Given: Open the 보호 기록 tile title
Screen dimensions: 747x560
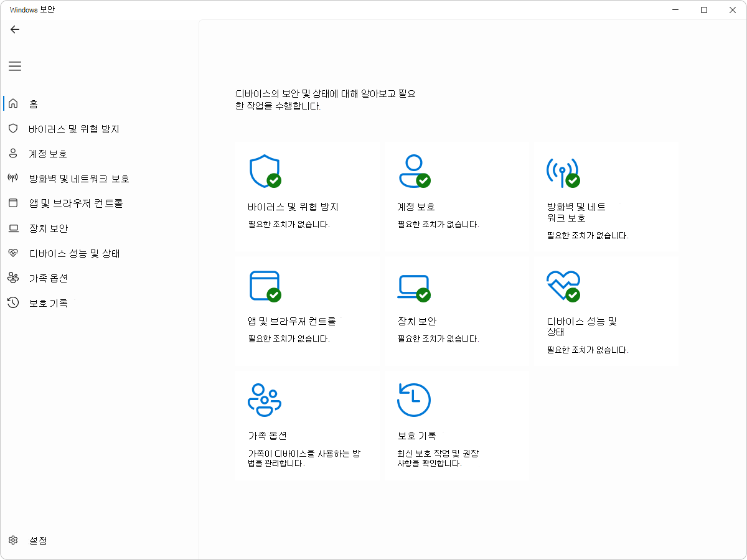Looking at the screenshot, I should tap(416, 436).
